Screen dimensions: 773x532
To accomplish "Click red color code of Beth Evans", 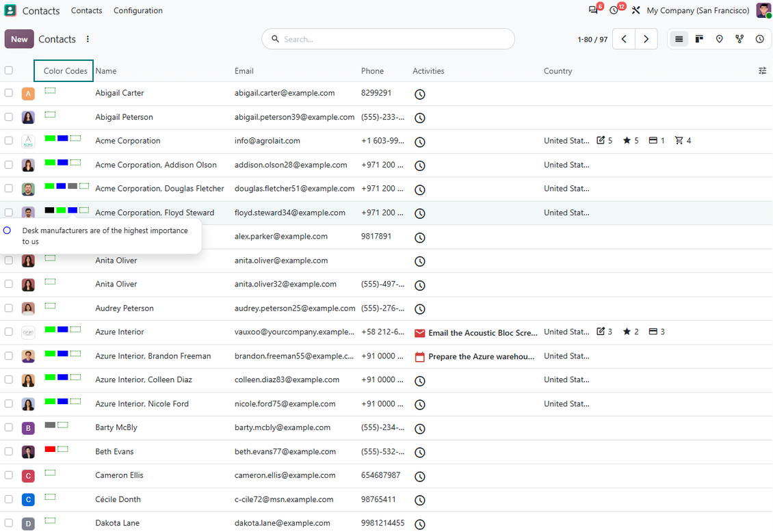I will [x=50, y=449].
